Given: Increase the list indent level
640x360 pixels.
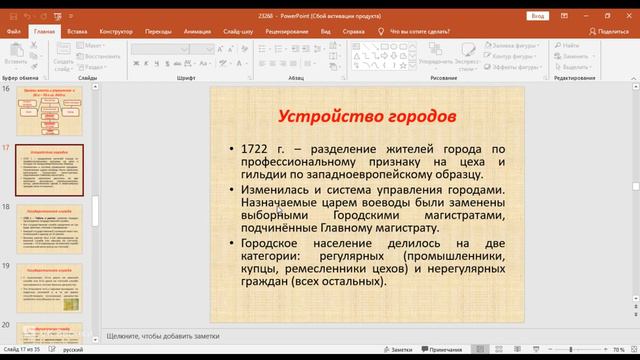Looking at the screenshot, I should point(306,49).
